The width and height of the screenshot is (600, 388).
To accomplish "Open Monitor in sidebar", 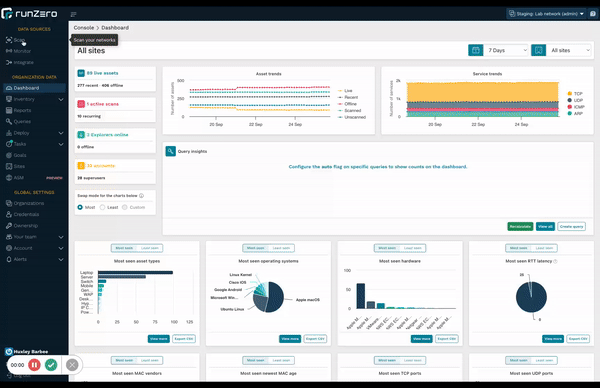I will pos(18,51).
